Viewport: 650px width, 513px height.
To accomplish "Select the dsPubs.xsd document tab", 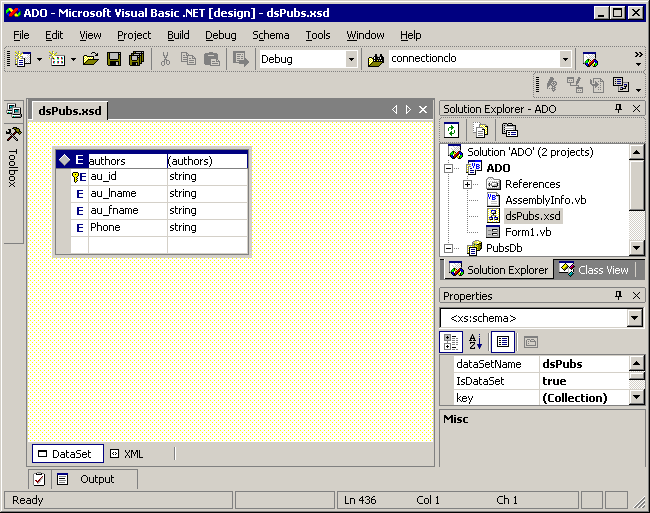I will point(70,111).
